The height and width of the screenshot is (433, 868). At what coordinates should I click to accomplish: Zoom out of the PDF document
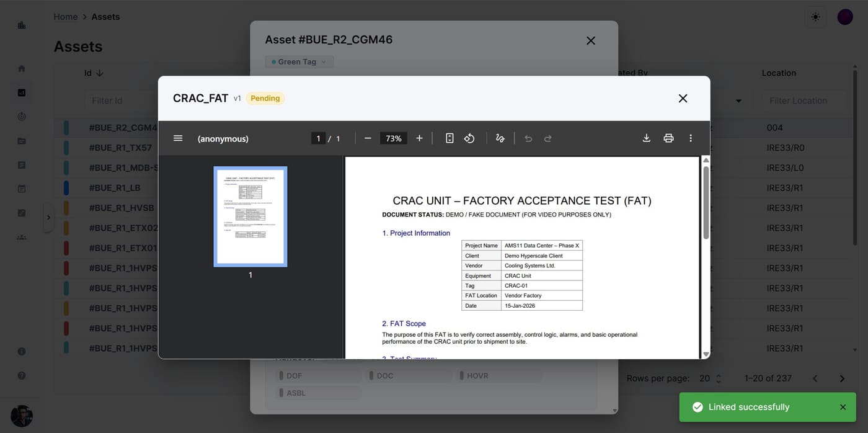368,138
